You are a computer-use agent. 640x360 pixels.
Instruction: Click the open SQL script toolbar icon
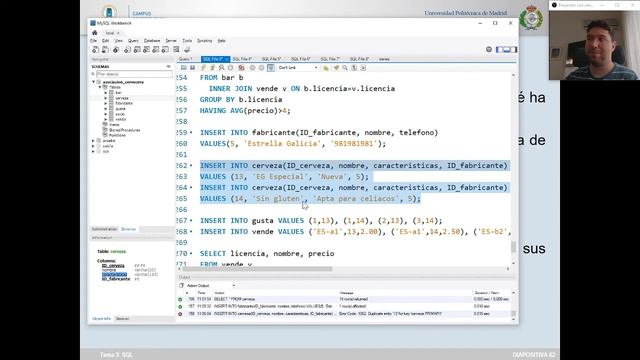point(105,49)
